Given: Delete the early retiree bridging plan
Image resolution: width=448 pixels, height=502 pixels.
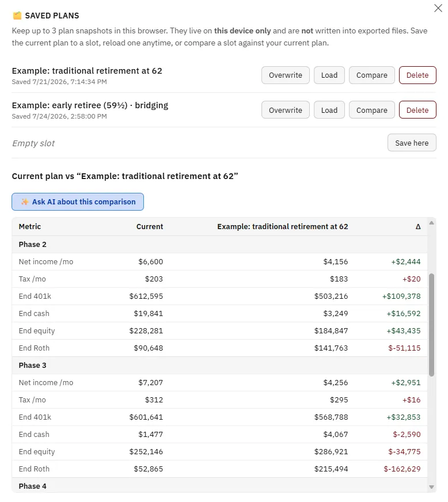Looking at the screenshot, I should coord(417,110).
